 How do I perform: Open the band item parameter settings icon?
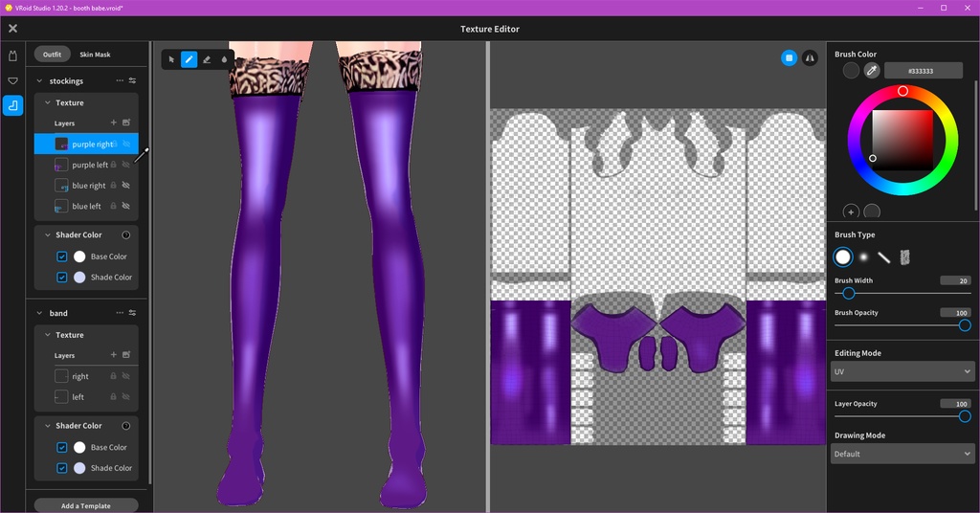pos(132,312)
